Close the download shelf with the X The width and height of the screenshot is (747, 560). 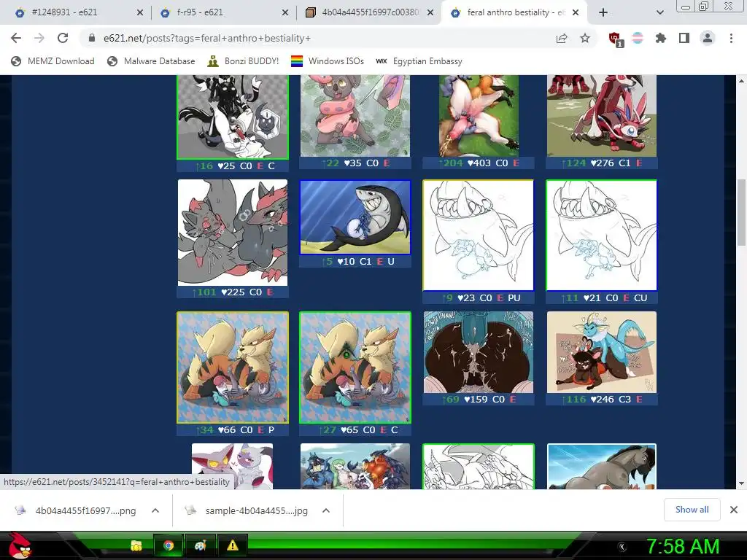(x=734, y=510)
